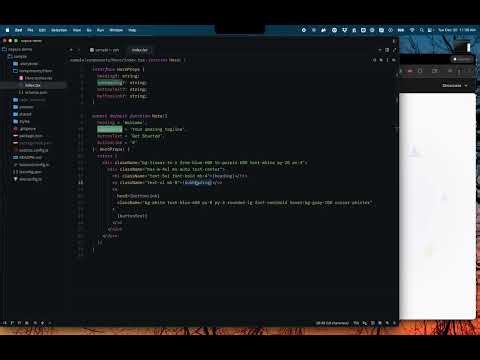Screen dimensions: 480x360
Task: Switch to the index.tsx editor tab
Action: [x=140, y=50]
